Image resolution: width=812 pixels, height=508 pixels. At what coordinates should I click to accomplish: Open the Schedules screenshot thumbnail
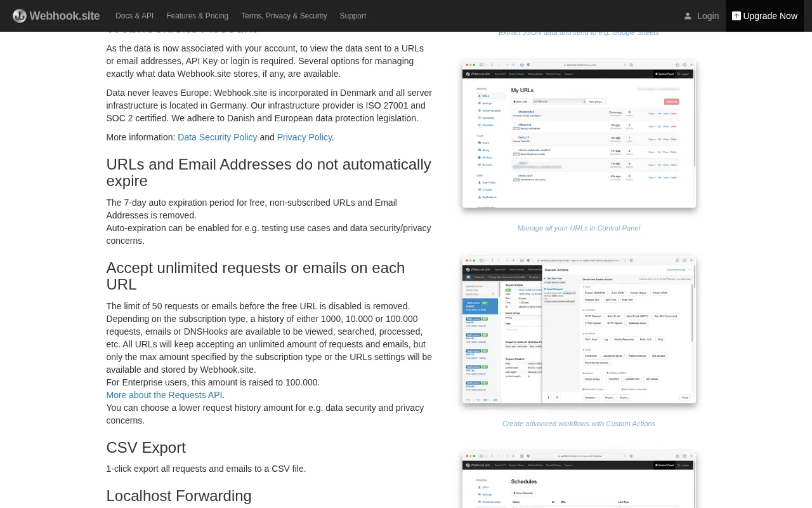(579, 479)
